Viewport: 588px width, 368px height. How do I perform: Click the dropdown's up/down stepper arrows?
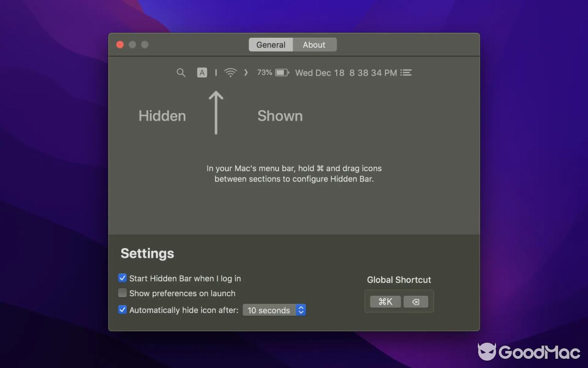[301, 310]
